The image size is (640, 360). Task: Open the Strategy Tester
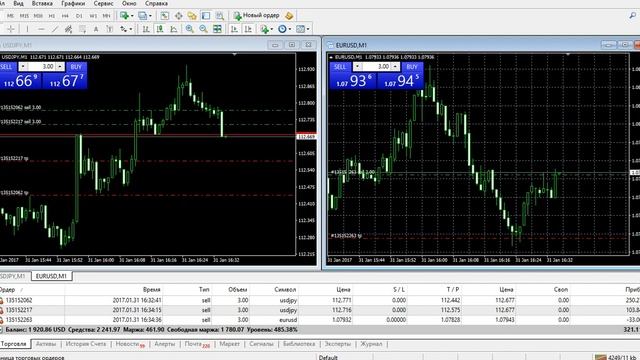220,16
